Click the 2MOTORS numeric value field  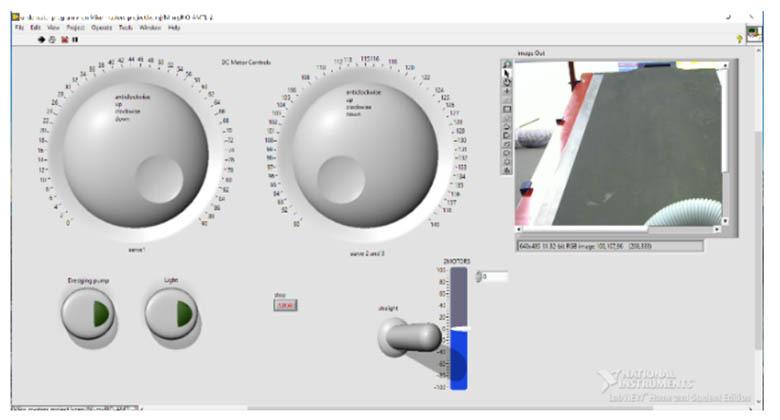[495, 276]
